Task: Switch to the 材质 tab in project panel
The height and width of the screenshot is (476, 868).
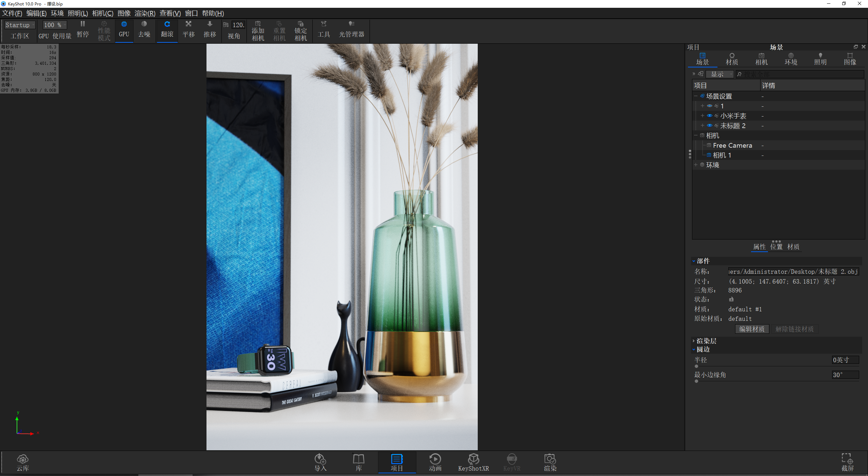Action: coord(732,59)
